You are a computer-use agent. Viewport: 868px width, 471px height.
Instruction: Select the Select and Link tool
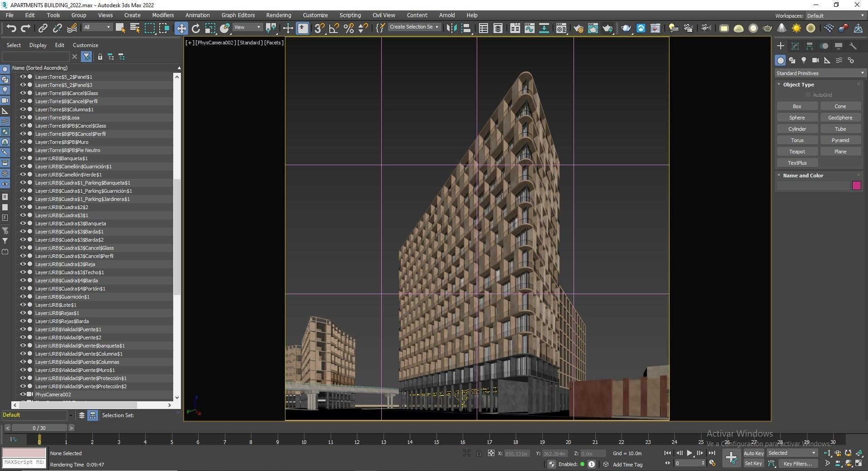point(43,28)
